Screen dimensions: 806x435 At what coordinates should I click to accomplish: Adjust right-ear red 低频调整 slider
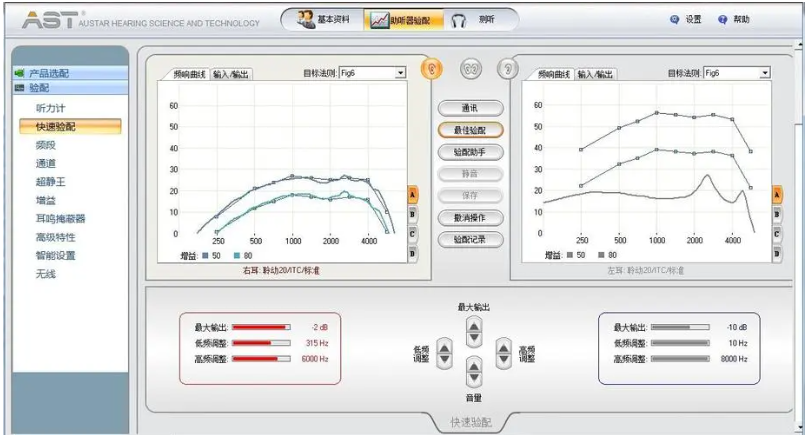261,343
